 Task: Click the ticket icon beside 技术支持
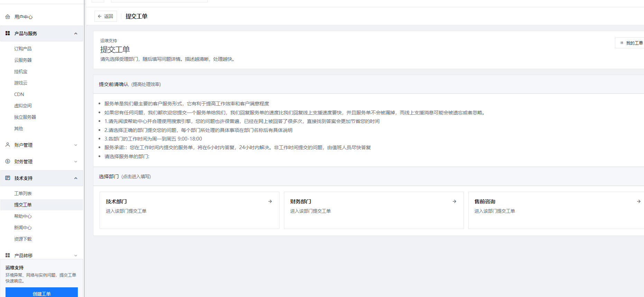[x=8, y=178]
